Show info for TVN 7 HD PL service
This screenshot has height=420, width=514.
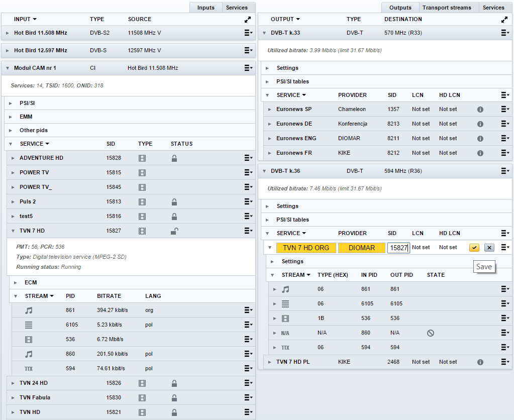[480, 362]
